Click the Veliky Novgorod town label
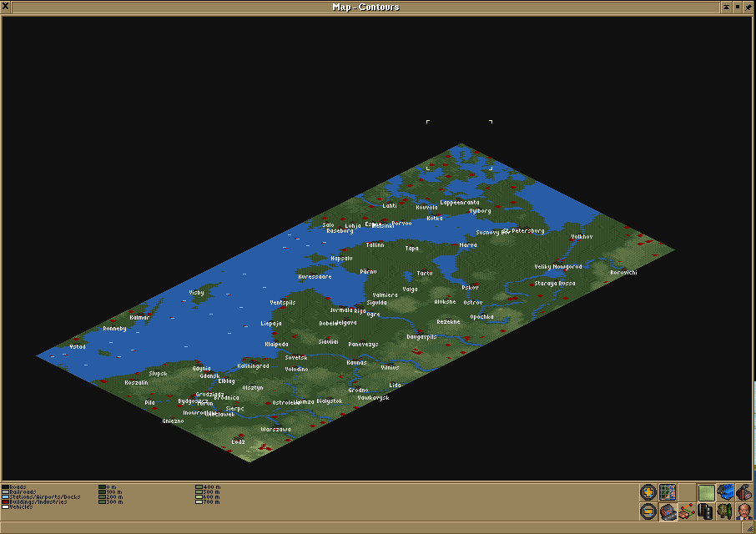The width and height of the screenshot is (756, 534). coord(558,266)
